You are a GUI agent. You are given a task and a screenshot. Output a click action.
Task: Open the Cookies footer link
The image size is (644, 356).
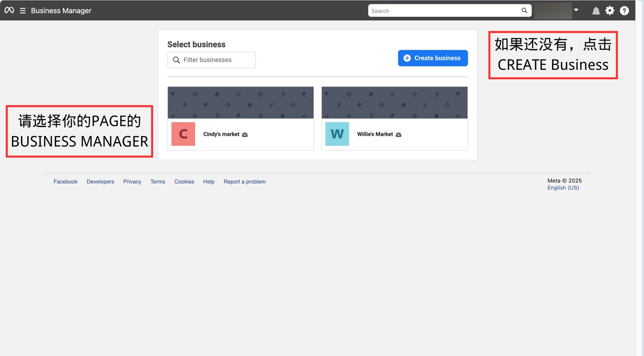point(184,182)
